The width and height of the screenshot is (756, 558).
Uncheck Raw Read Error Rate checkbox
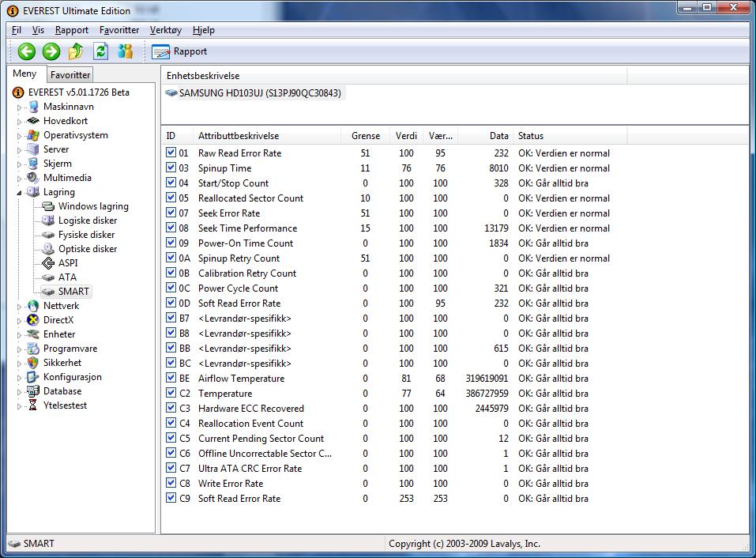[x=171, y=153]
